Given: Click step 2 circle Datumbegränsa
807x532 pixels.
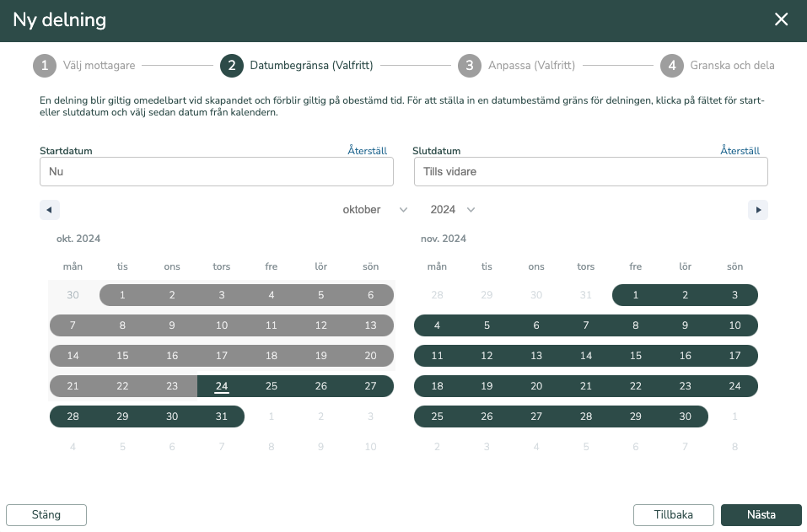Looking at the screenshot, I should pyautogui.click(x=232, y=66).
